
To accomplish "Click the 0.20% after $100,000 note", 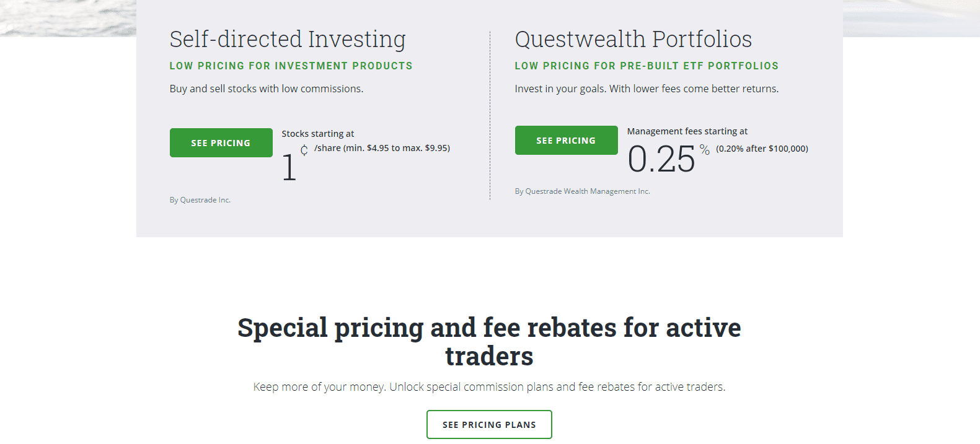I will tap(762, 148).
